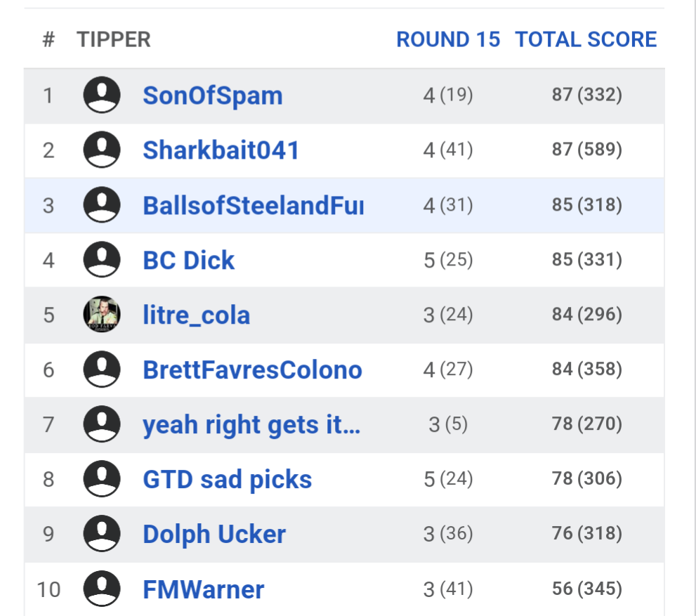Sort by the TOTAL SCORE column header
The height and width of the screenshot is (616, 696).
(x=586, y=39)
